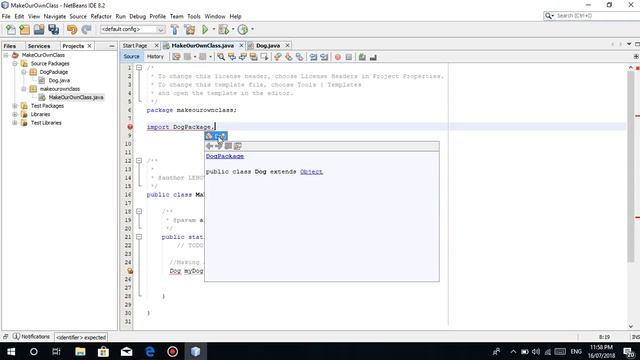Click the hint lightbulb on line 25
Screen dimensions: 640x360
click(130, 271)
